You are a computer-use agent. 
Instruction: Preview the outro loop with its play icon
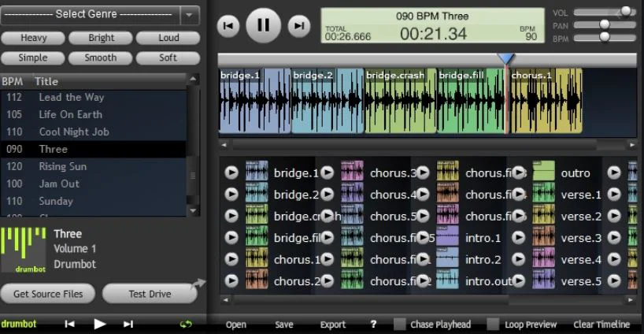click(519, 173)
